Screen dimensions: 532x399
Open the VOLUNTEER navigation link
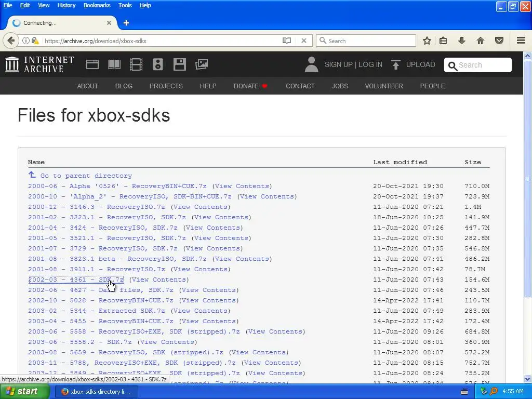(384, 86)
